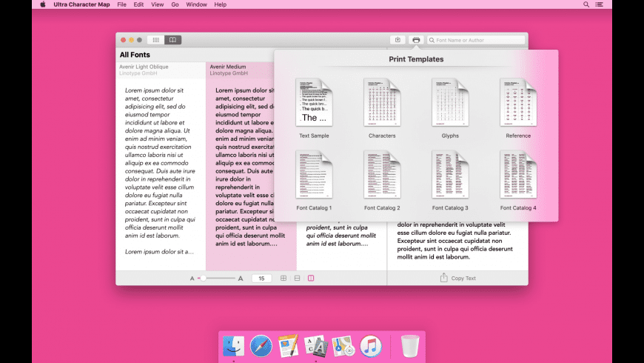644x363 pixels.
Task: Choose the Font Catalog 3 template
Action: [x=450, y=181]
